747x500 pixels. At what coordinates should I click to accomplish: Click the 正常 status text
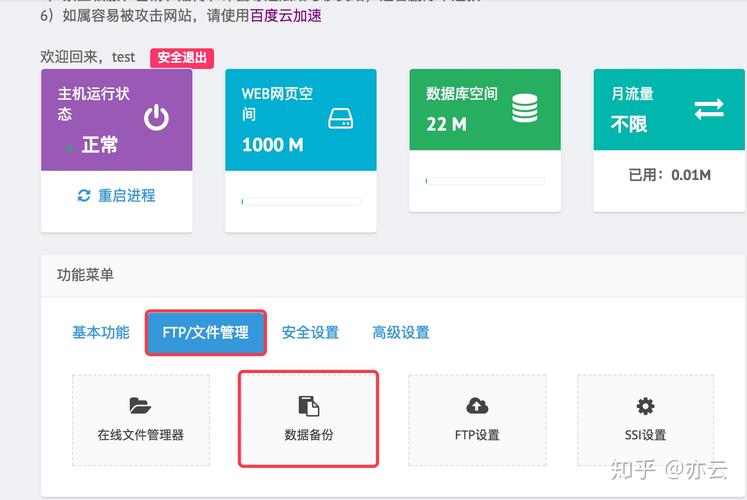pos(100,144)
